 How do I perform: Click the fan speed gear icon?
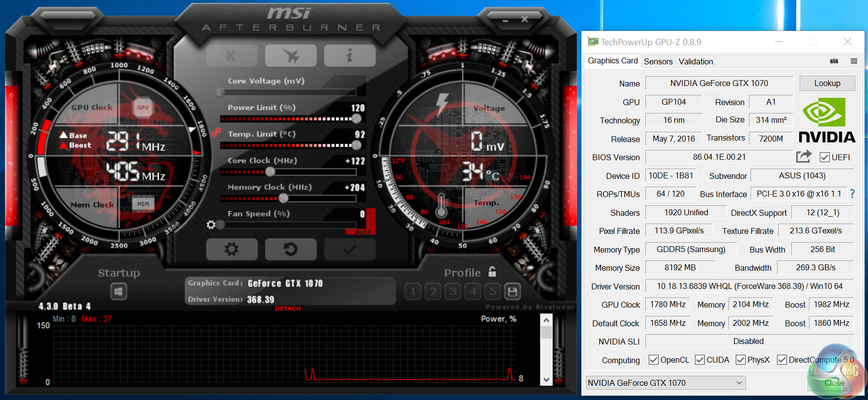(x=211, y=225)
